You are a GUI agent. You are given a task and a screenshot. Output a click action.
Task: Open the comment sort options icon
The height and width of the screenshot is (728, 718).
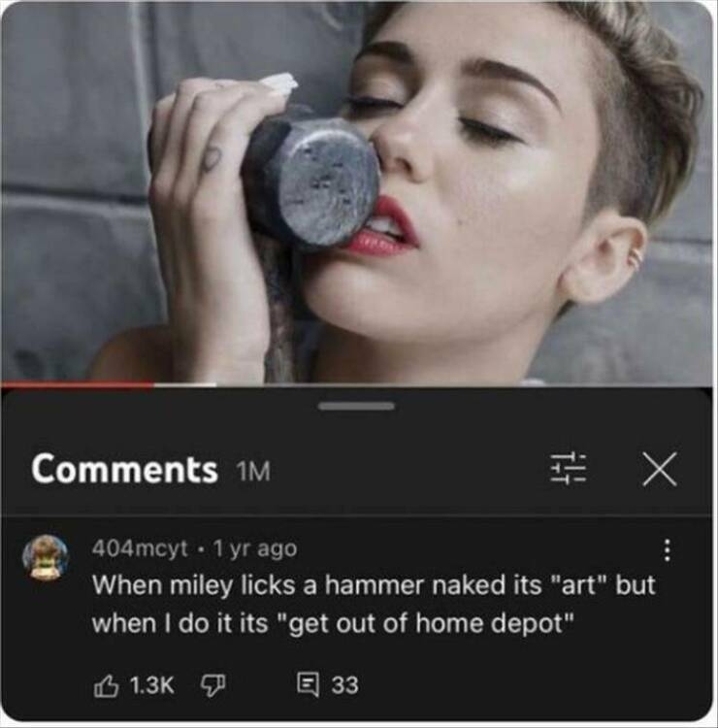pos(568,469)
